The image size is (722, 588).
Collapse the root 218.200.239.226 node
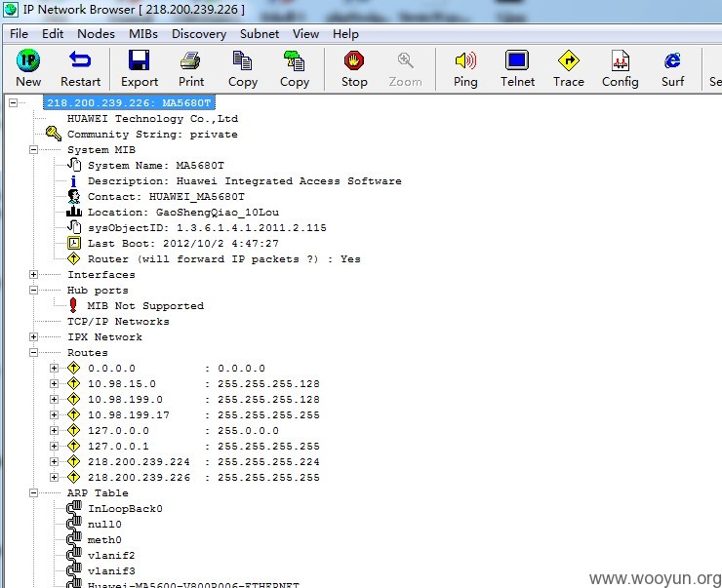click(x=14, y=102)
